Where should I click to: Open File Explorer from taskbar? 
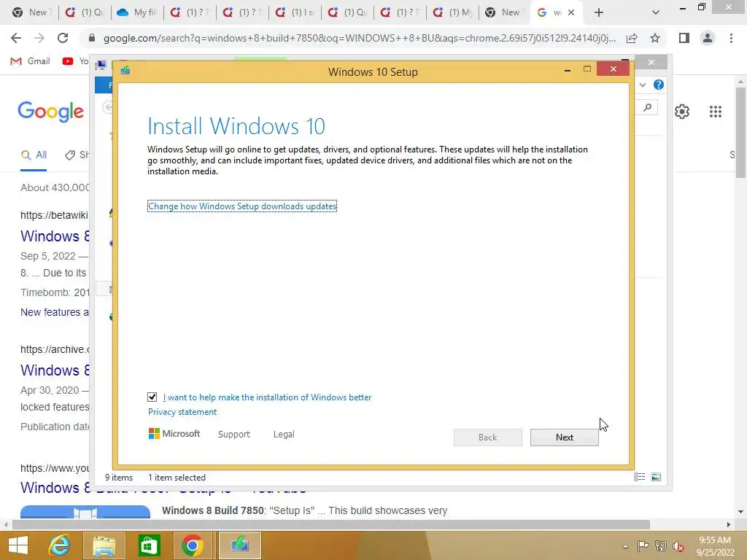coord(104,545)
